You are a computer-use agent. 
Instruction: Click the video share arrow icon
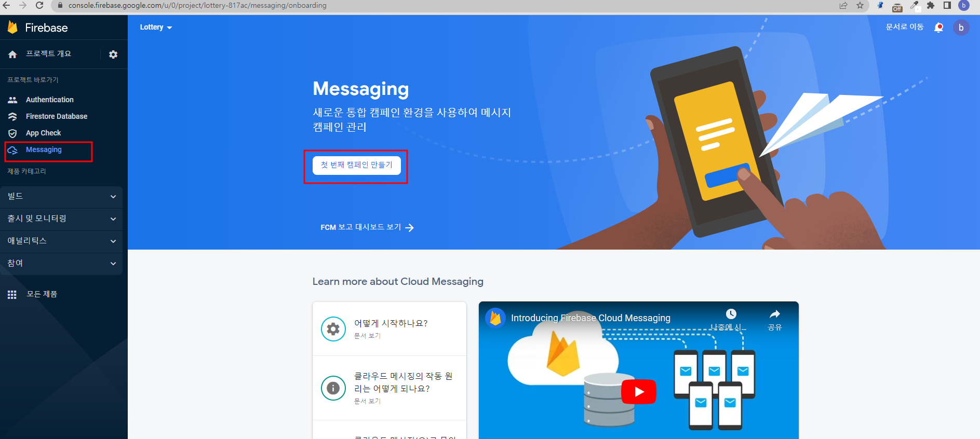(775, 314)
